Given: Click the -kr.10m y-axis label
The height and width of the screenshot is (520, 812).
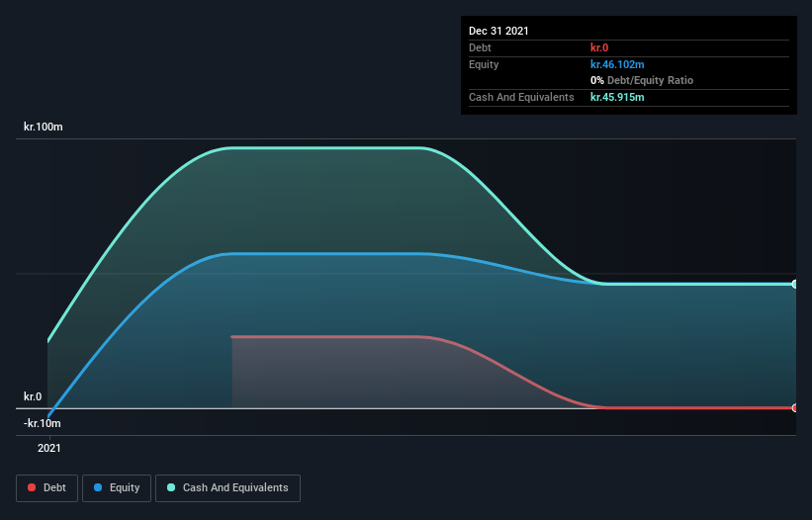Looking at the screenshot, I should 42,423.
